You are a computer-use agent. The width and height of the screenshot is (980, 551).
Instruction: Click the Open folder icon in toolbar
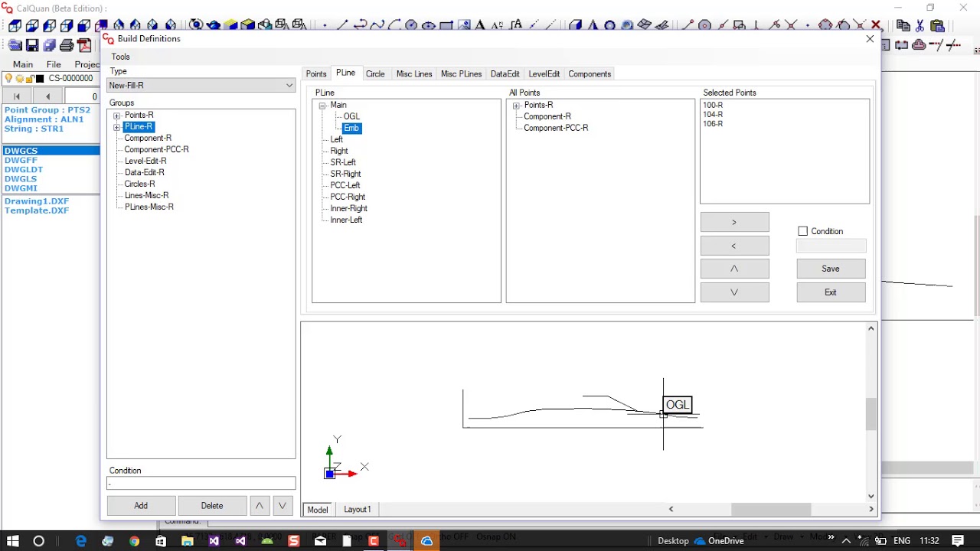pyautogui.click(x=15, y=45)
